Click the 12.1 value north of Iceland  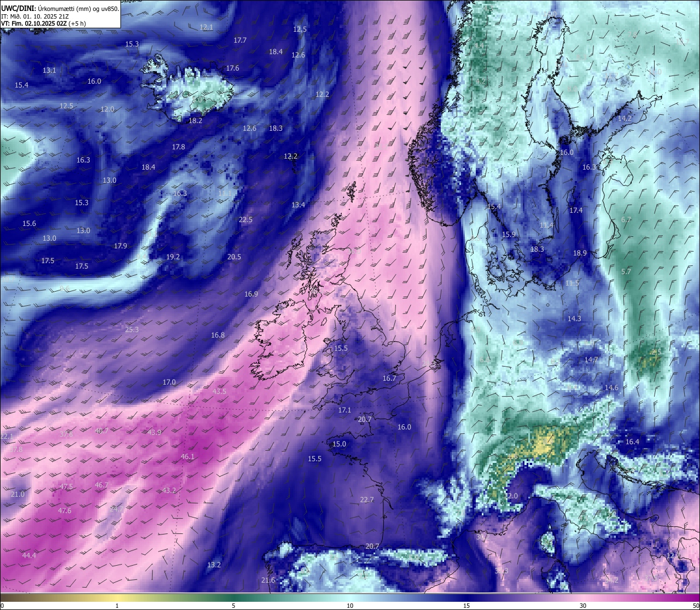(x=206, y=27)
